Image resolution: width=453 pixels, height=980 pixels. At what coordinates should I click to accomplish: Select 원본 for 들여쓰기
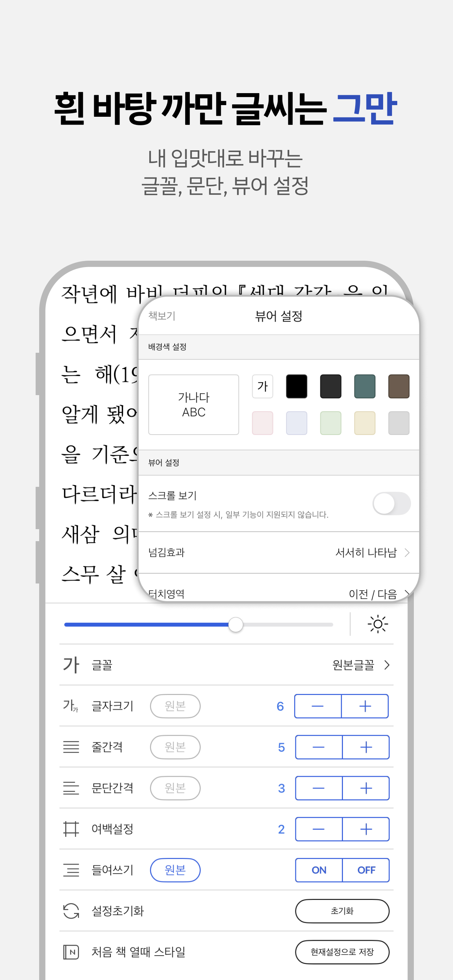(x=175, y=870)
